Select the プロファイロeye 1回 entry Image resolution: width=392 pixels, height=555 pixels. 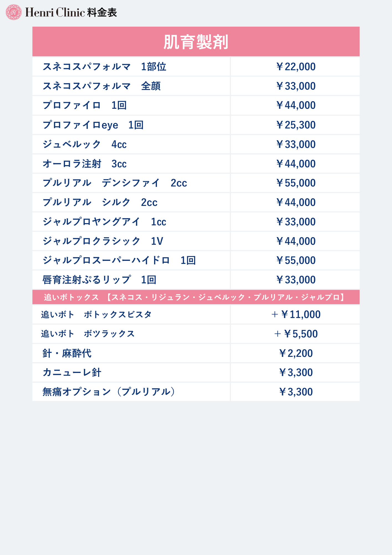[93, 125]
